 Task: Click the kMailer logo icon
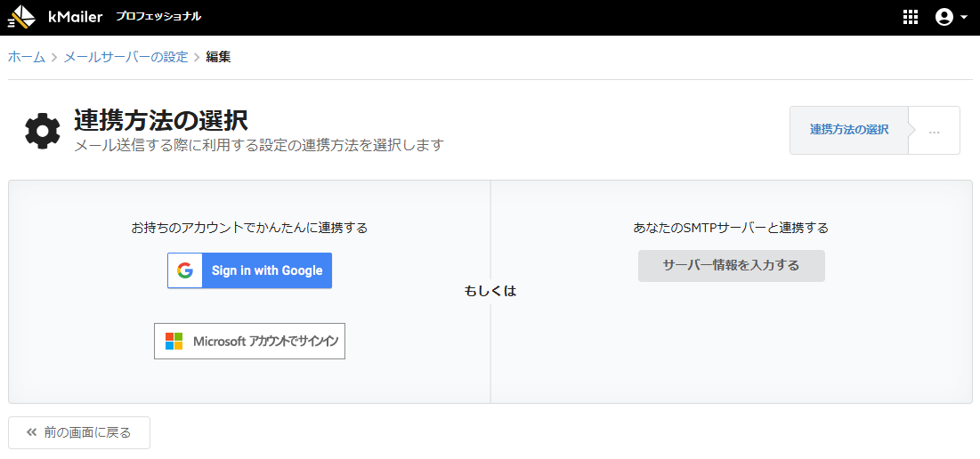(21, 17)
